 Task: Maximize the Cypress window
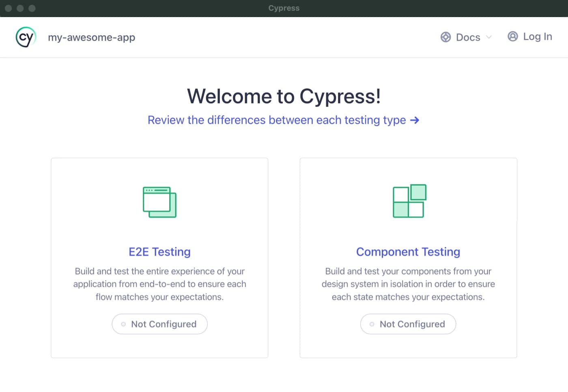(32, 8)
